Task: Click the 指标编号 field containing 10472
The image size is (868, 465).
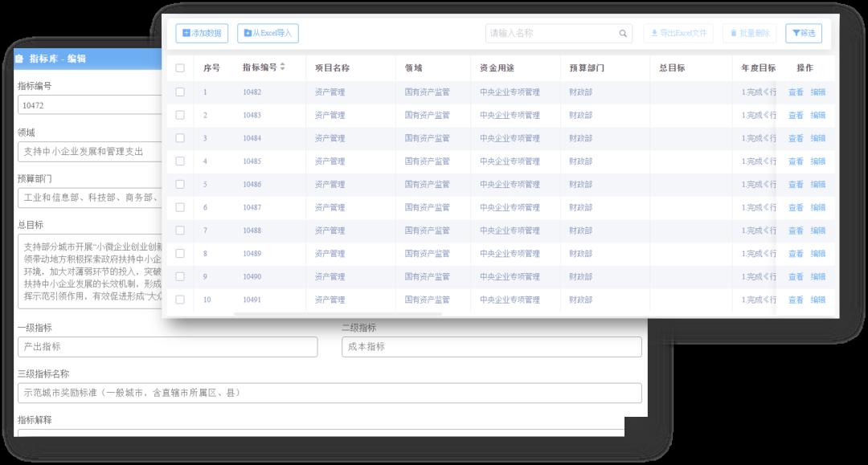Action: (90, 105)
